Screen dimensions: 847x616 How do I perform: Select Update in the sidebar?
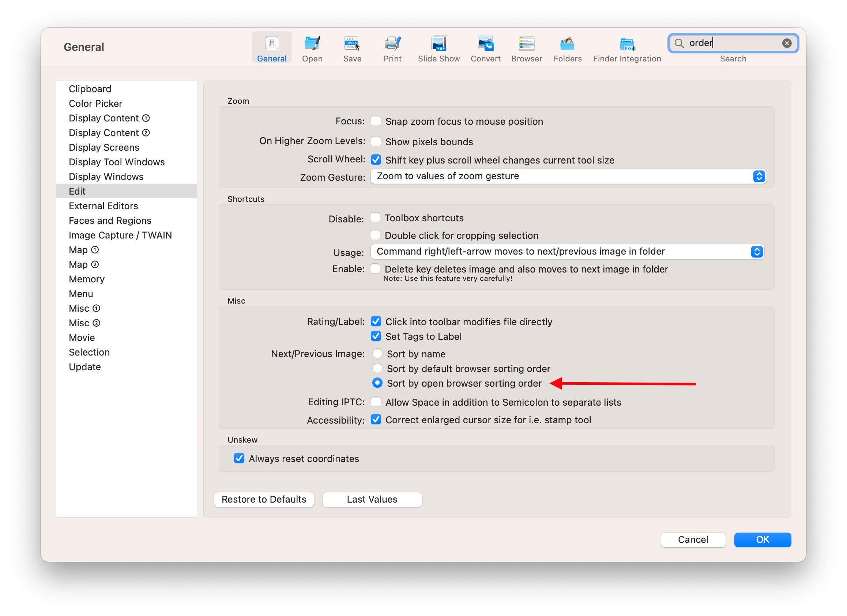click(126, 367)
